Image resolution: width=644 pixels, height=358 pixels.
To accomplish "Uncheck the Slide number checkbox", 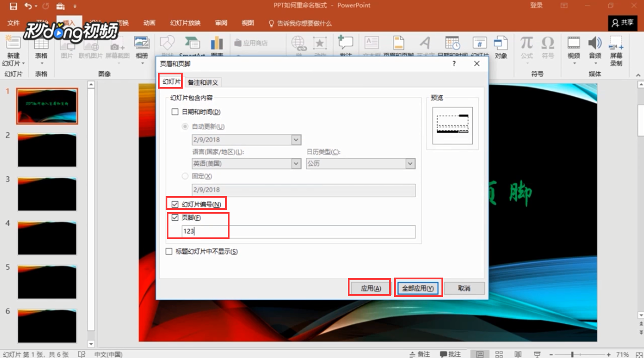I will (x=175, y=204).
